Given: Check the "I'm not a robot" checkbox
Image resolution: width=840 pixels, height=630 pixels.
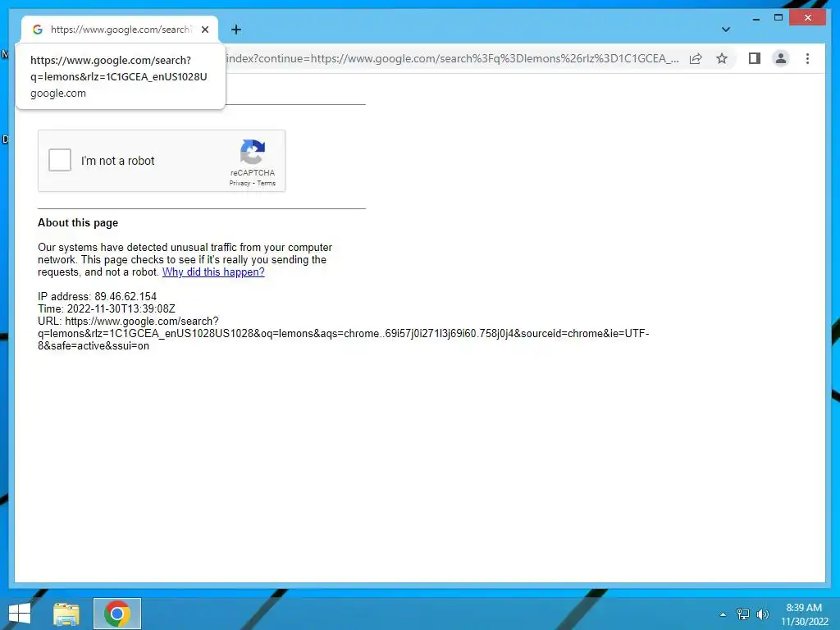Looking at the screenshot, I should coord(59,160).
